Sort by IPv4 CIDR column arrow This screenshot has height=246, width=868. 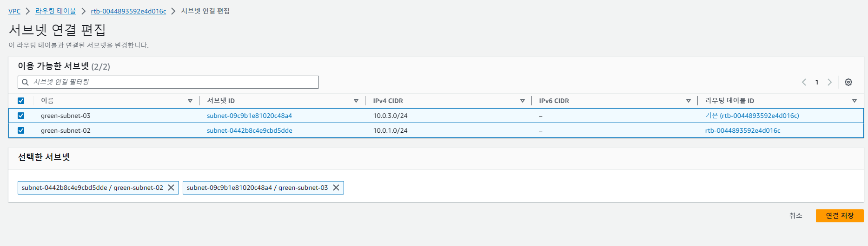[523, 101]
